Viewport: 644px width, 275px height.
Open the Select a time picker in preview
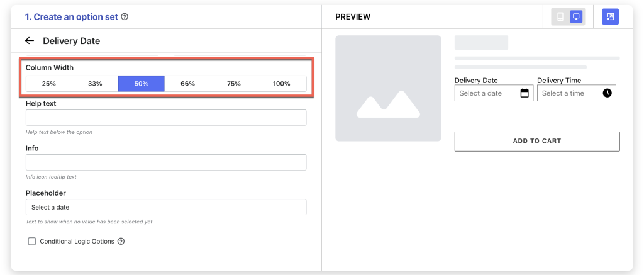[x=568, y=93]
